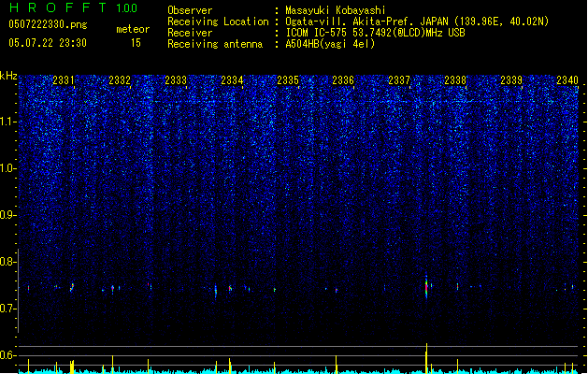Click the Observer field label
This screenshot has width=588, height=374.
(190, 10)
